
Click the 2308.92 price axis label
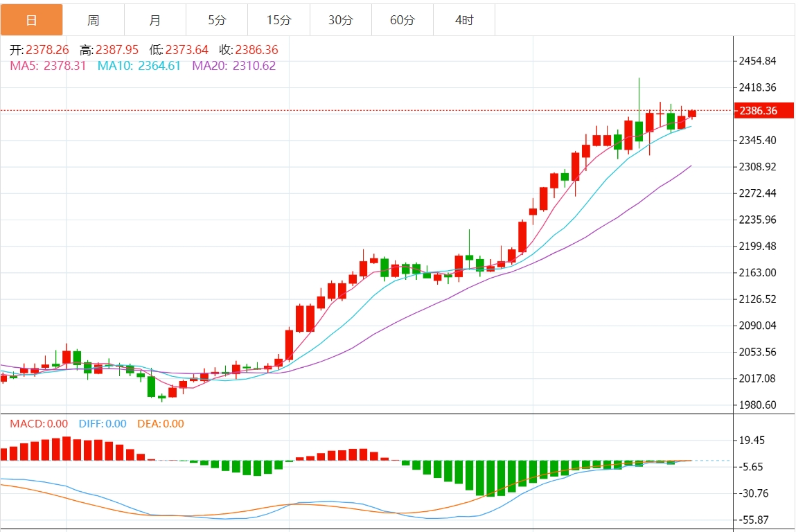point(757,167)
